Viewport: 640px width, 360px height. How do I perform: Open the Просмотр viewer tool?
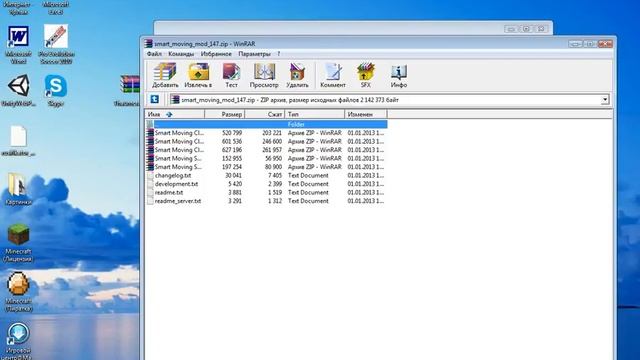click(x=264, y=76)
